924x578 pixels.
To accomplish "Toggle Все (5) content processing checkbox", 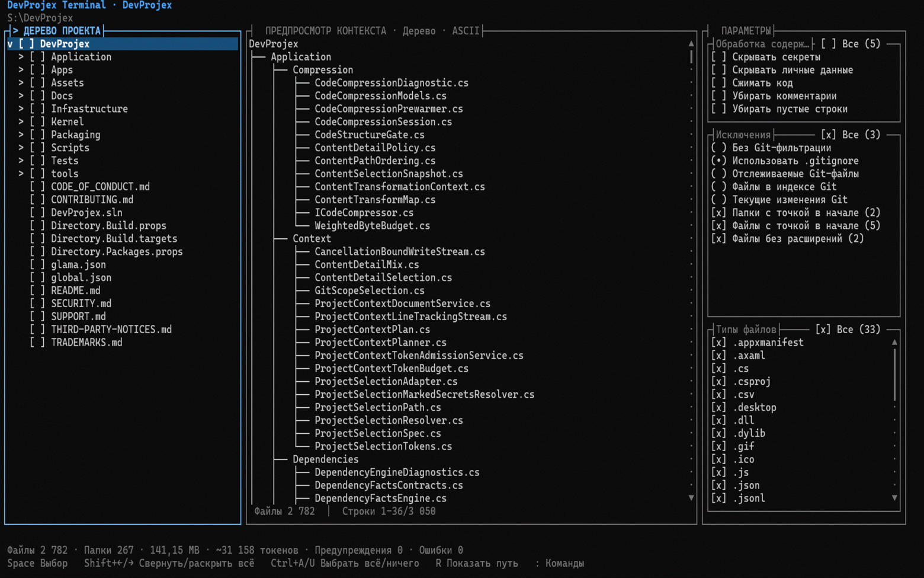I will tap(829, 44).
